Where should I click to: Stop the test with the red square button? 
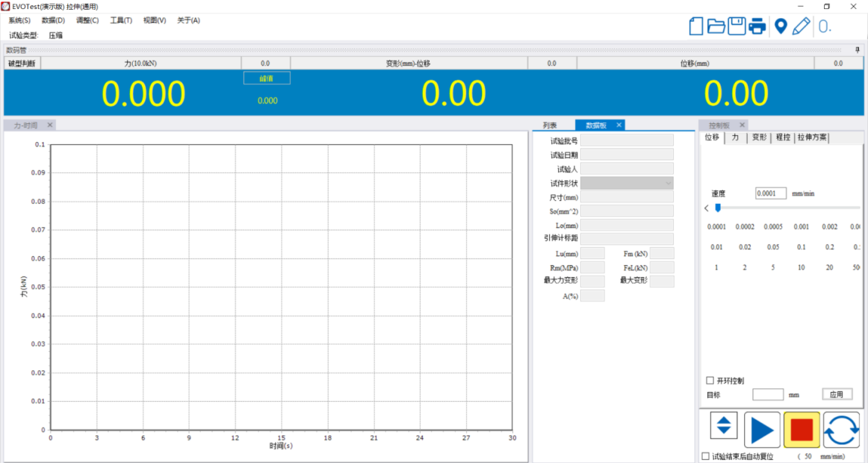802,429
